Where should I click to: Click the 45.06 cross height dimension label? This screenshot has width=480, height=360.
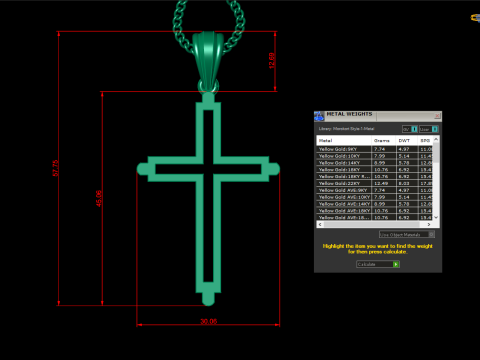pyautogui.click(x=99, y=198)
